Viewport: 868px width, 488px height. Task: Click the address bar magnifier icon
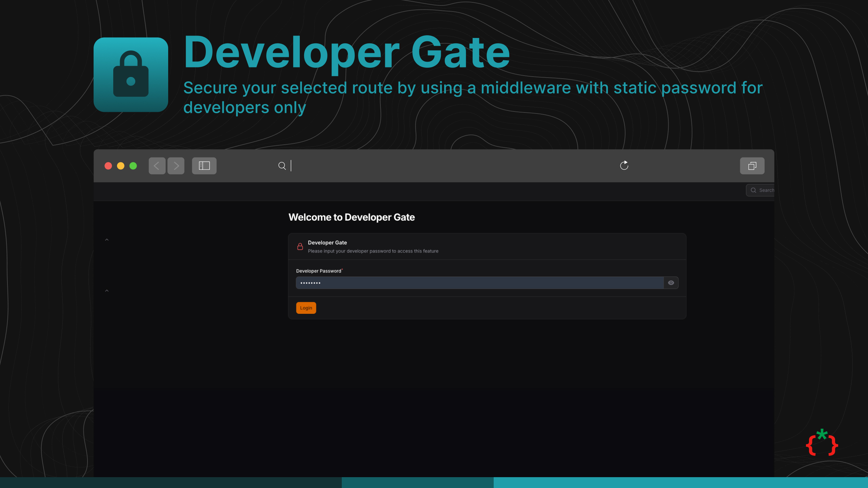(x=282, y=166)
